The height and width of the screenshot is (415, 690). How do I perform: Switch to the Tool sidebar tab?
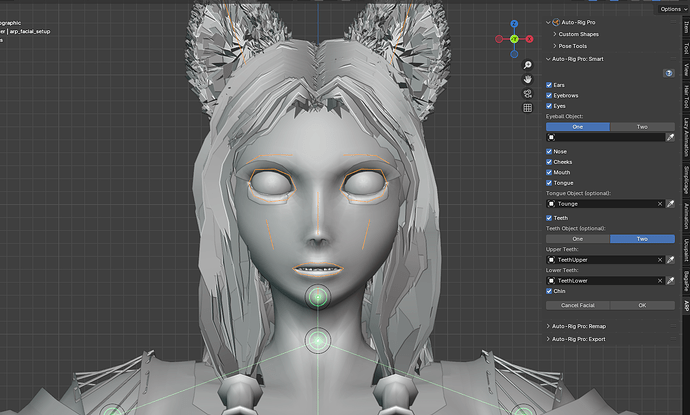pos(686,48)
